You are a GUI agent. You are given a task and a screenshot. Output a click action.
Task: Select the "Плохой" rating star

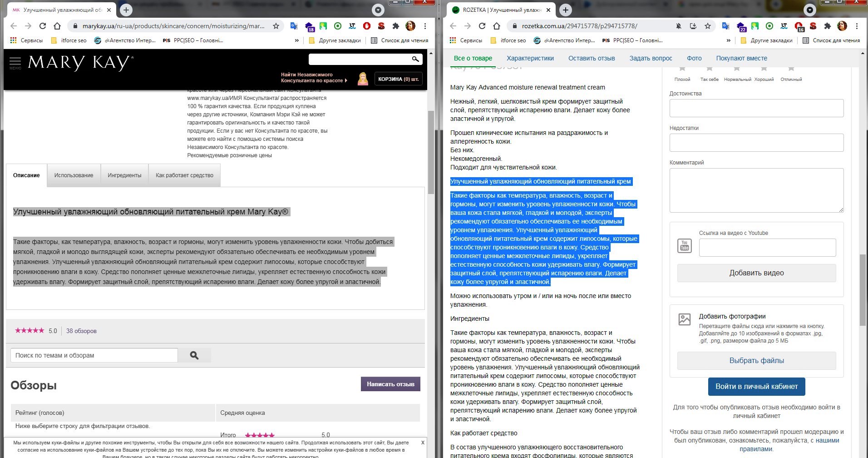[x=682, y=69]
